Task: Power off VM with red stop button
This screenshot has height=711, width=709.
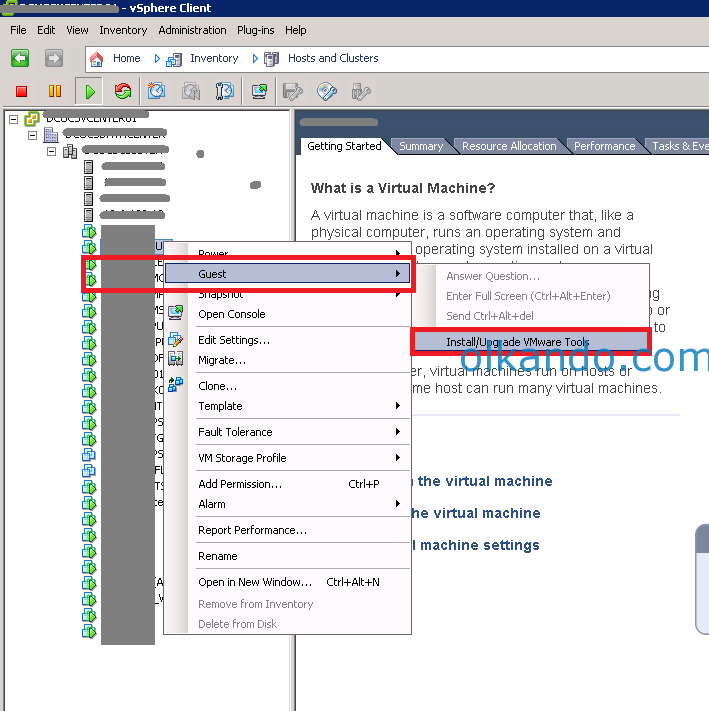Action: 21,92
